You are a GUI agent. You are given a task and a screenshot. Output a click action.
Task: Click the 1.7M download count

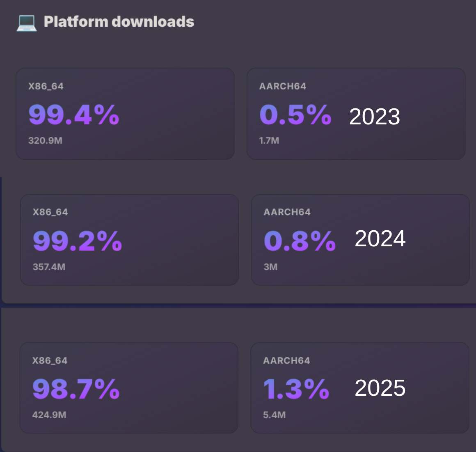click(x=269, y=140)
